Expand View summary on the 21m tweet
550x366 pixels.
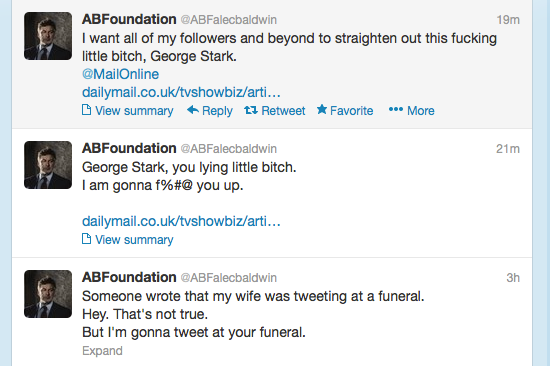click(x=134, y=240)
